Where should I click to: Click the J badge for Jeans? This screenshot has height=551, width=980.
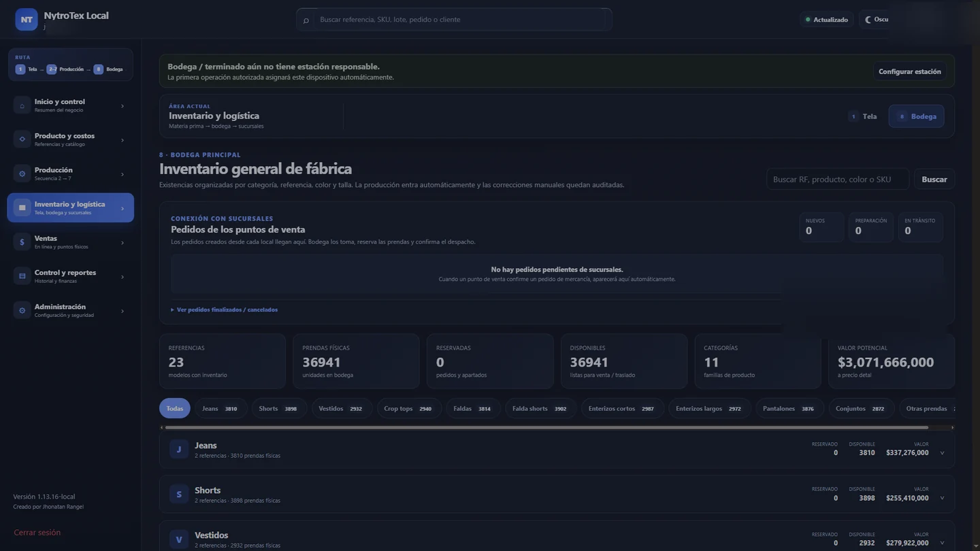pos(179,450)
